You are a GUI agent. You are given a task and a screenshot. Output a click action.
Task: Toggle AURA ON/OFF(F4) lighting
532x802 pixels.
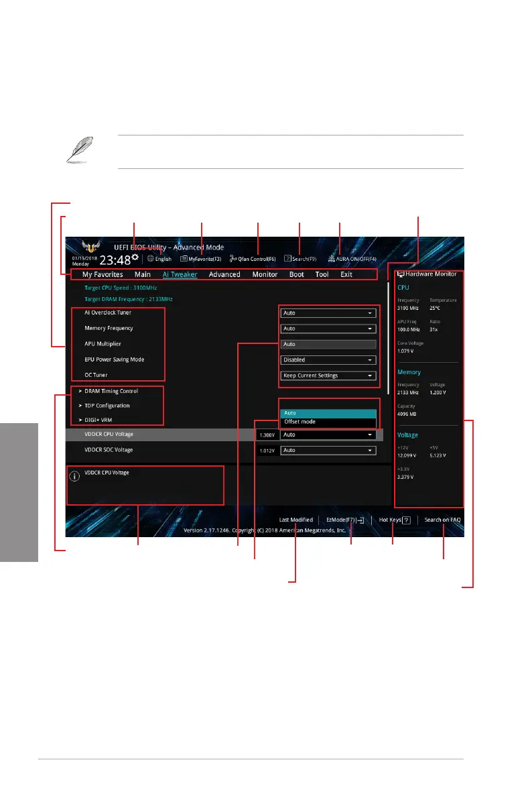pyautogui.click(x=352, y=259)
